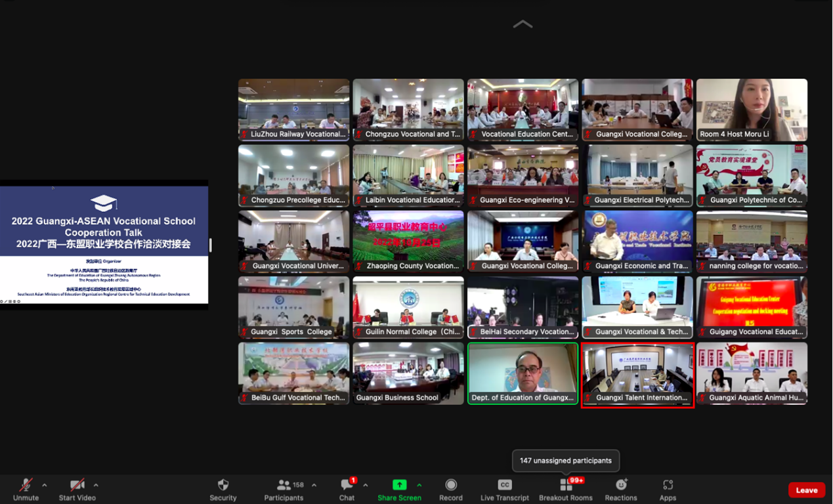Expand the arrow next to Participants
The width and height of the screenshot is (833, 504).
[x=314, y=486]
